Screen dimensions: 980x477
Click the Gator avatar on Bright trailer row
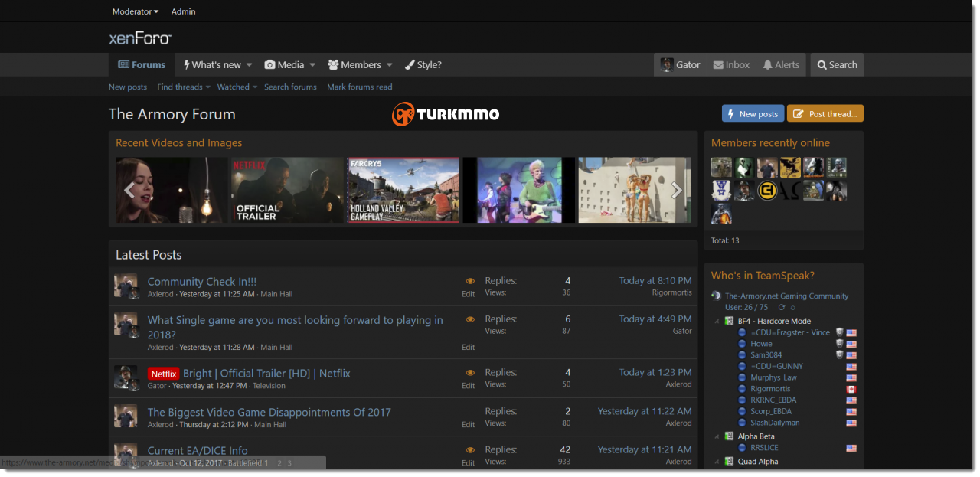[x=126, y=378]
